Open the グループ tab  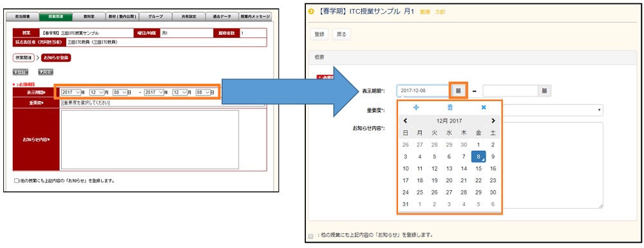155,17
